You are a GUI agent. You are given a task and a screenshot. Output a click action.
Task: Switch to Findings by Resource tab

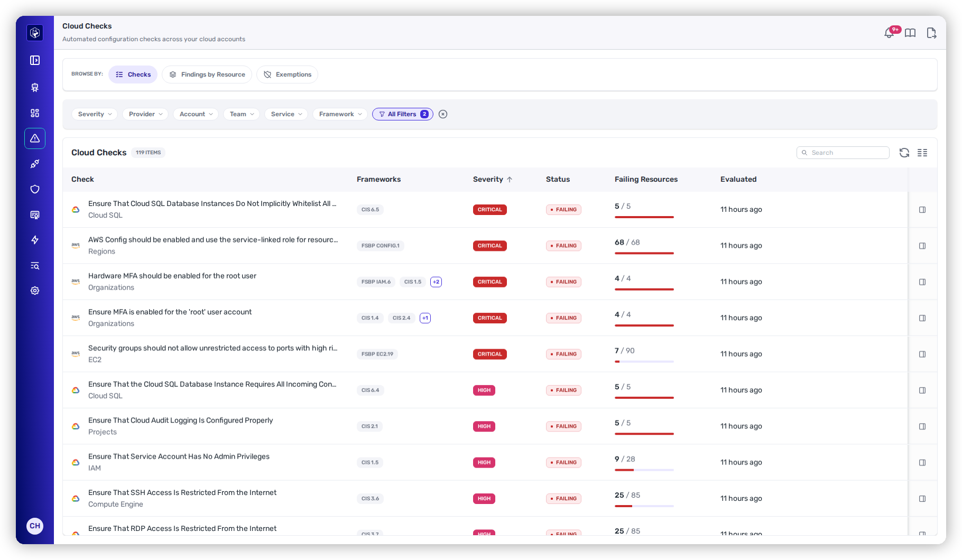click(x=207, y=74)
